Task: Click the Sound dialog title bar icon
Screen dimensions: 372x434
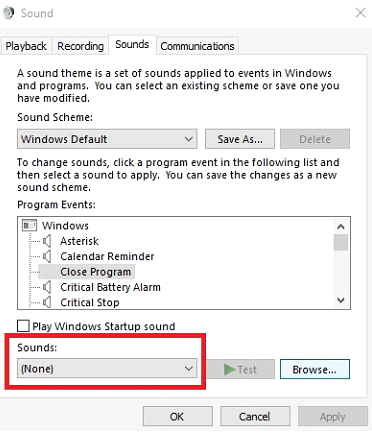Action: (x=8, y=13)
